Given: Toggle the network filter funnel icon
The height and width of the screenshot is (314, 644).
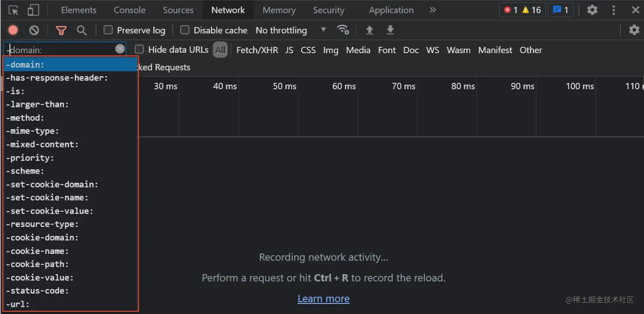Looking at the screenshot, I should tap(61, 30).
